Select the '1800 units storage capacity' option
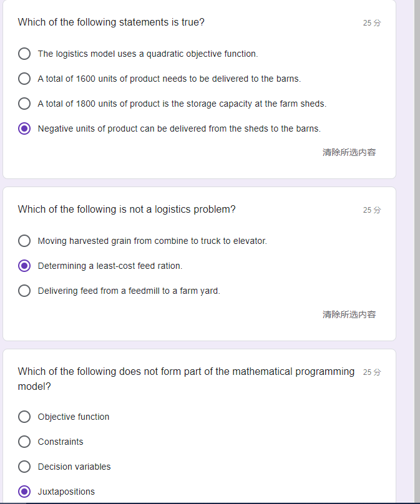This screenshot has width=420, height=504. pos(24,104)
